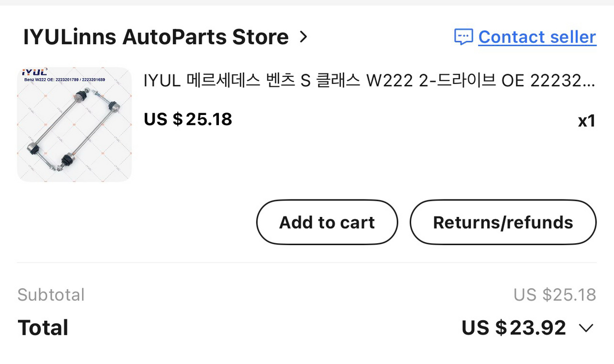Select the US $25.18 item price

(187, 119)
